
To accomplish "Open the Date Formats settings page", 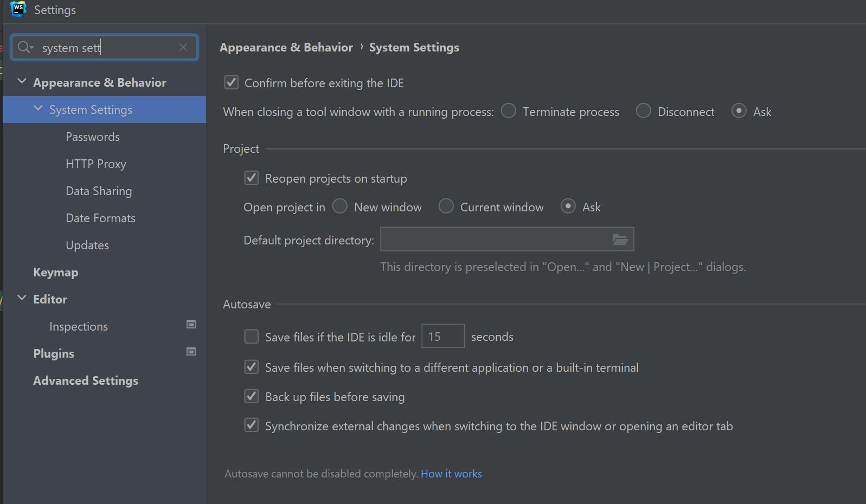I will (100, 218).
